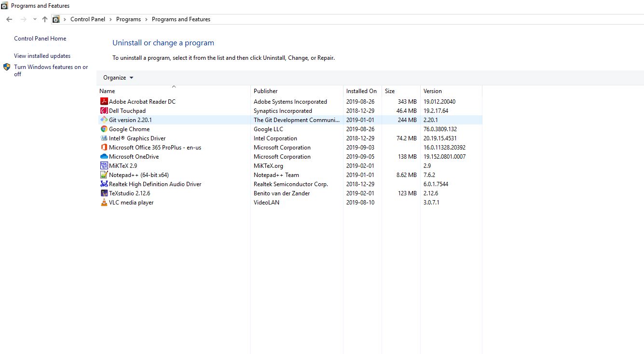The height and width of the screenshot is (354, 644).
Task: Open Turn Windows features on or off
Action: coord(51,70)
